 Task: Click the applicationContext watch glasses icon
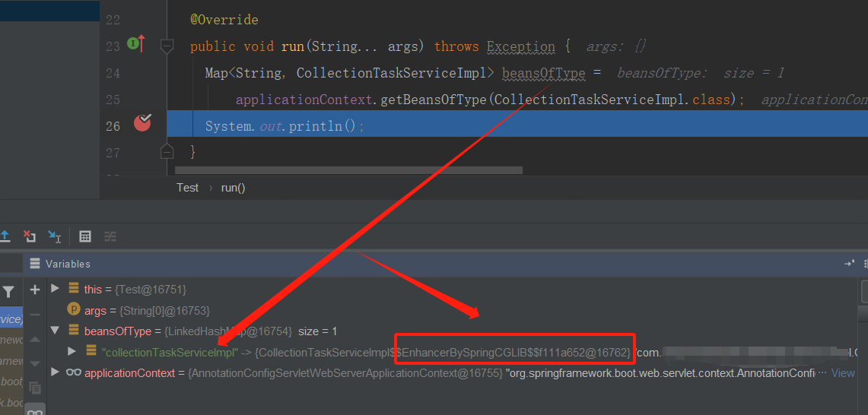point(74,372)
